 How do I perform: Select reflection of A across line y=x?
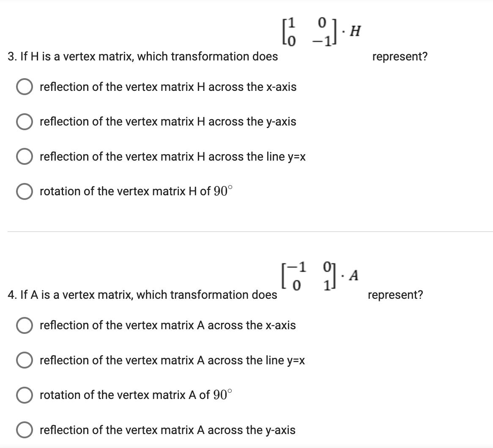click(x=24, y=361)
